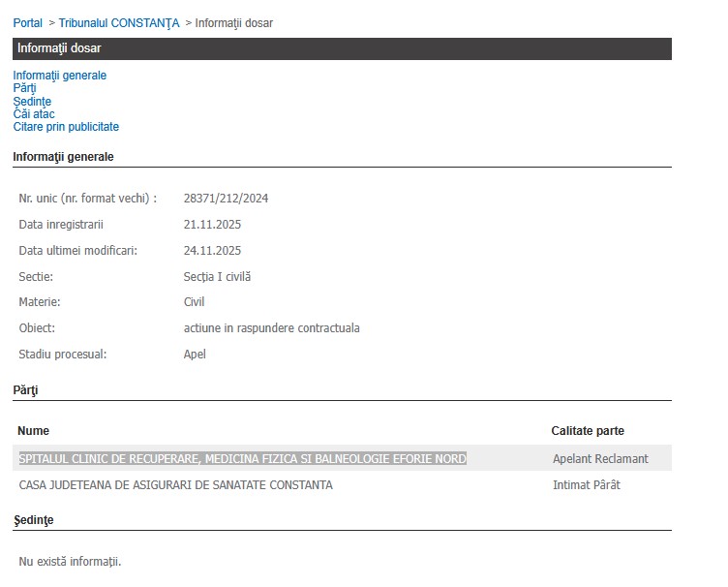Click the dark Informații dosar header bar
The image size is (728, 587).
pyautogui.click(x=342, y=48)
